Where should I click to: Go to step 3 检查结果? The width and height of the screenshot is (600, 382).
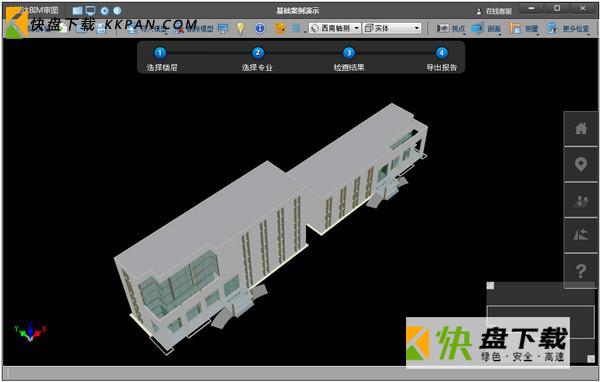[x=349, y=59]
